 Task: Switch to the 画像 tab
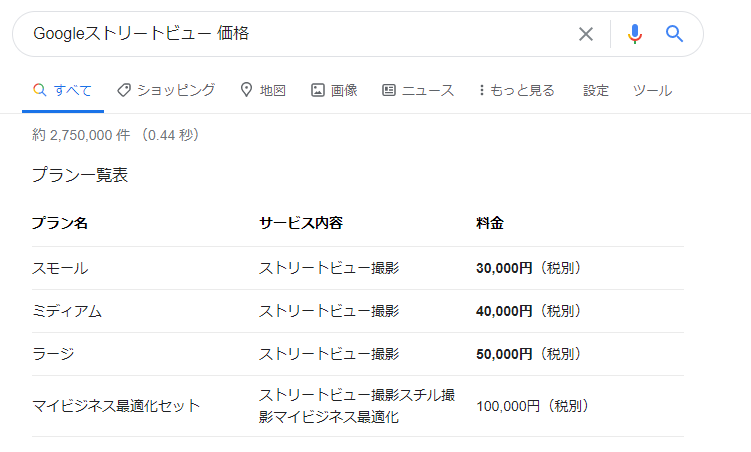[334, 90]
